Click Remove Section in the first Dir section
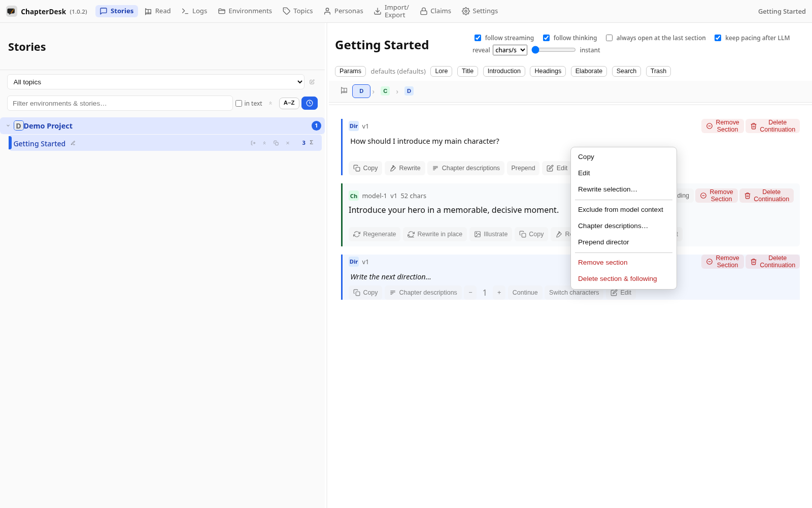Viewport: 812px width, 508px height. pos(723,126)
